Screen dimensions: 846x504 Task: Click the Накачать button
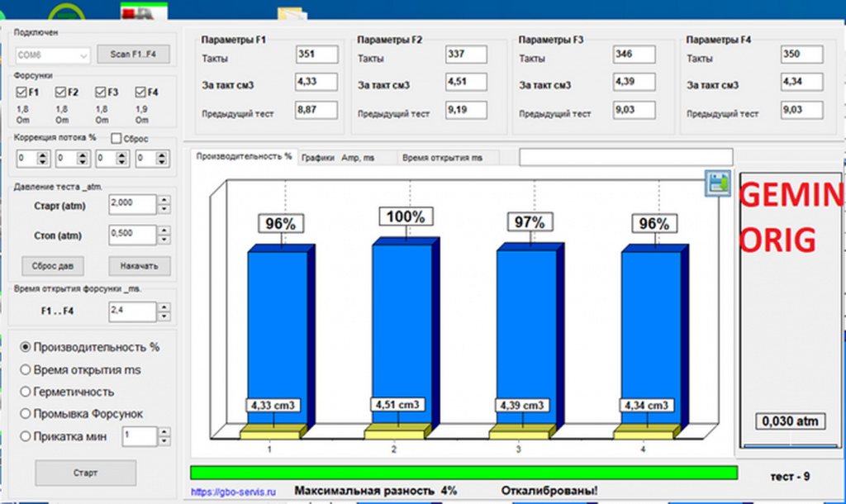(139, 265)
